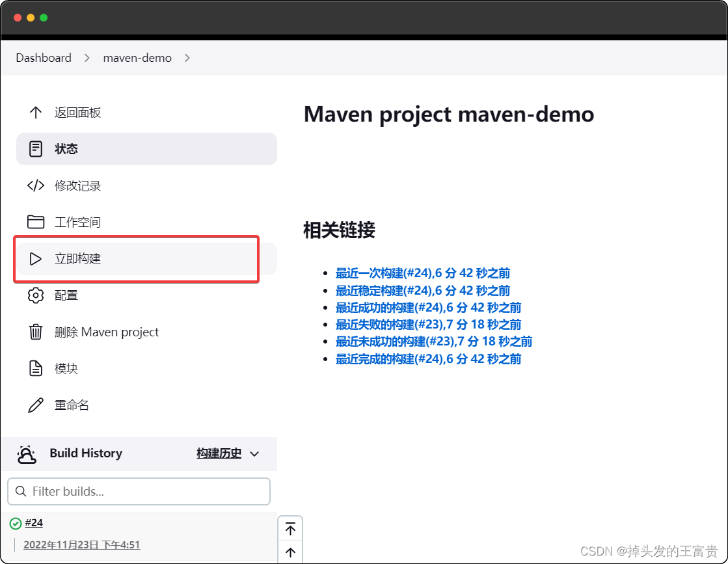Expand the chevron after Dashboard breadcrumb
728x564 pixels.
87,58
